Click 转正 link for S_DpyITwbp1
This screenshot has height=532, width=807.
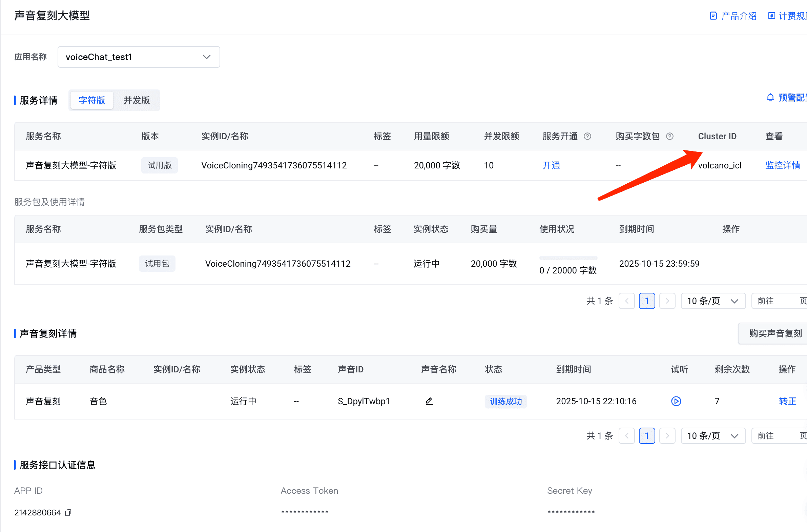[x=787, y=401]
